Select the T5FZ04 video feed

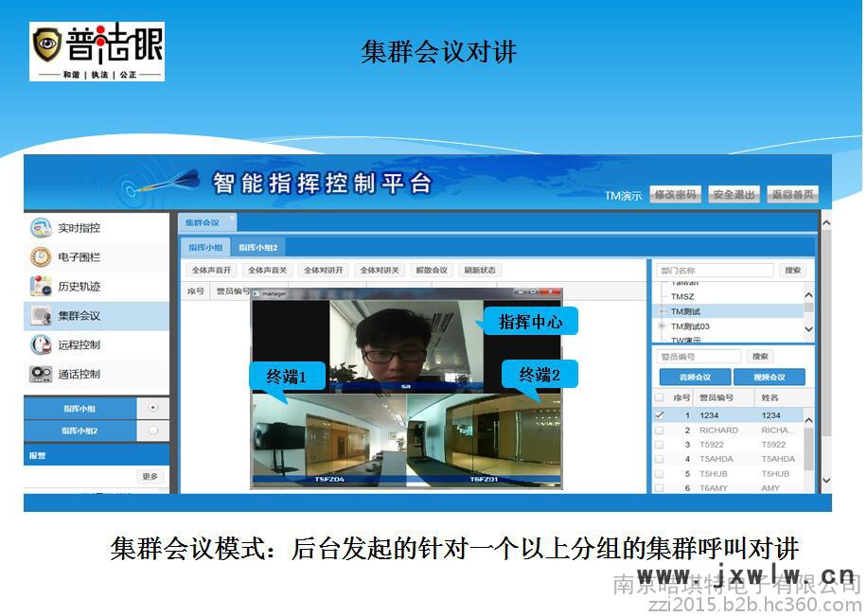coord(329,440)
